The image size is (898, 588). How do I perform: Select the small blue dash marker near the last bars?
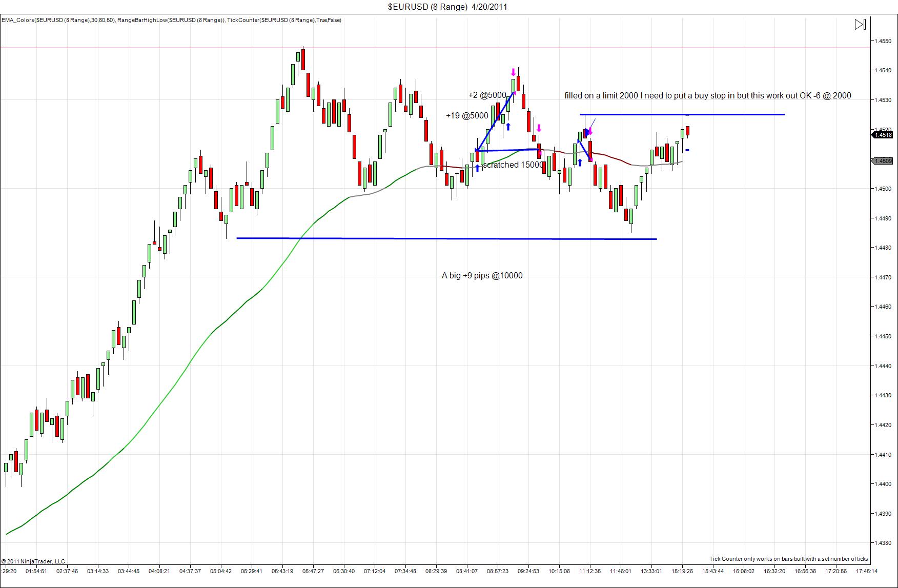point(687,150)
